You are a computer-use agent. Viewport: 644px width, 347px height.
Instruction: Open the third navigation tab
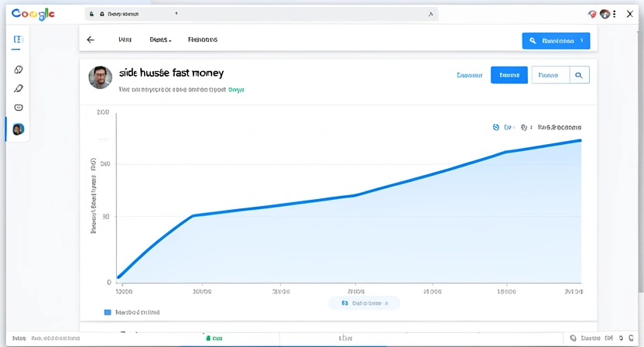pyautogui.click(x=203, y=40)
